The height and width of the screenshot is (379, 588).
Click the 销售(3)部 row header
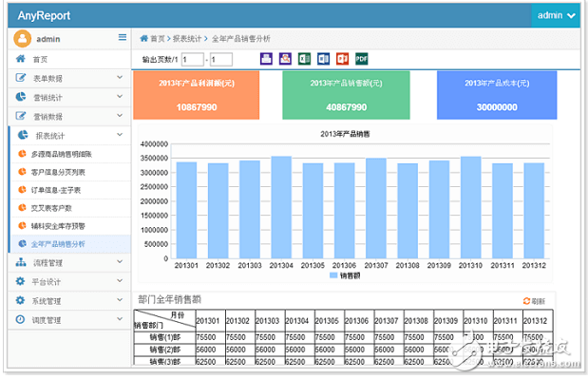coord(164,361)
